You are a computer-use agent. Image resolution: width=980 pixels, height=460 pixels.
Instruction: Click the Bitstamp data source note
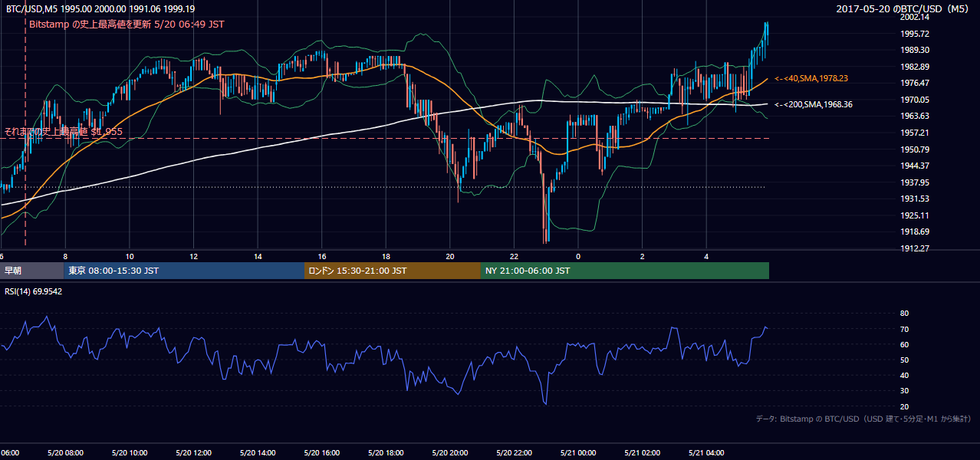(863, 419)
